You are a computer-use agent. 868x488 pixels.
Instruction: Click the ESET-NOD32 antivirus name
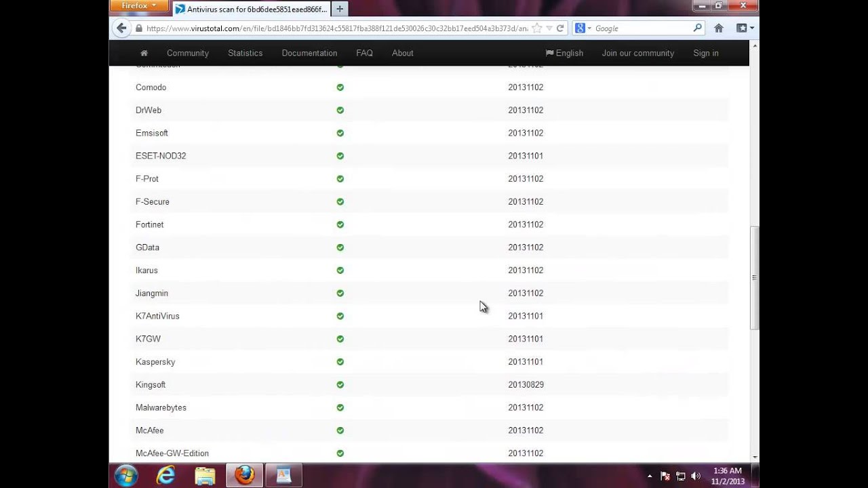pos(161,156)
